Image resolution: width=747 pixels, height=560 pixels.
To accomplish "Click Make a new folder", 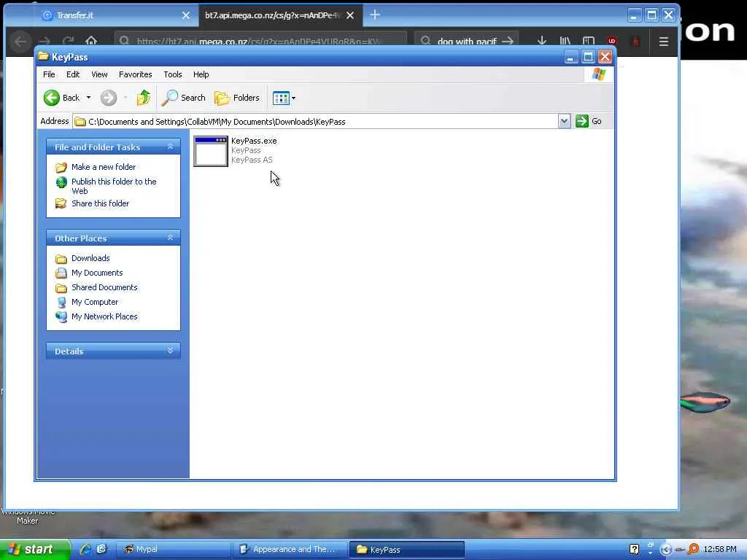I will click(x=104, y=167).
